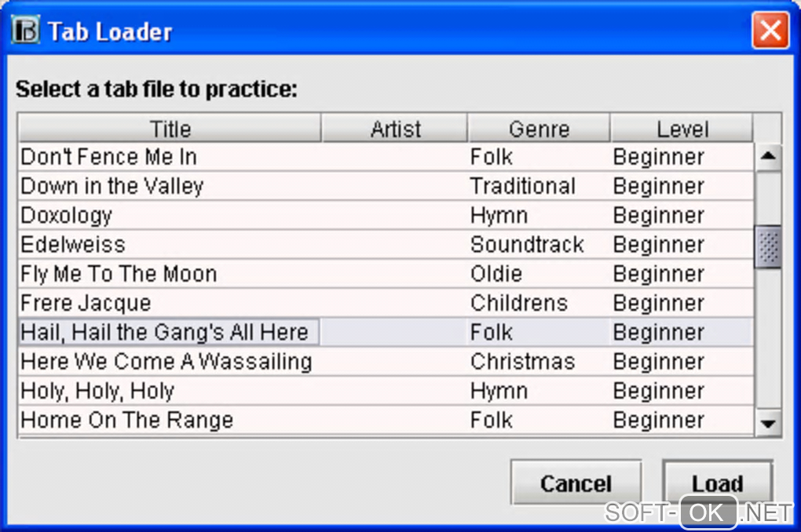801x532 pixels.
Task: Choose the Doxology tab file
Action: [x=67, y=216]
